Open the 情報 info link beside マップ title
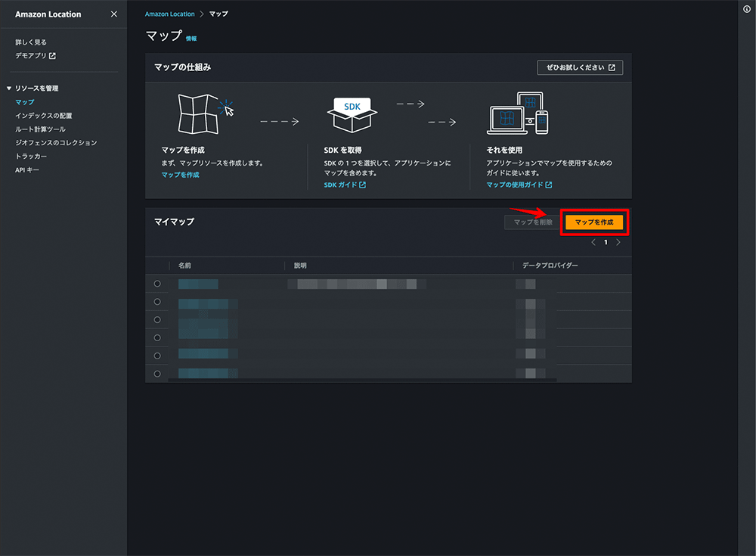Viewport: 756px width, 556px height. 191,39
